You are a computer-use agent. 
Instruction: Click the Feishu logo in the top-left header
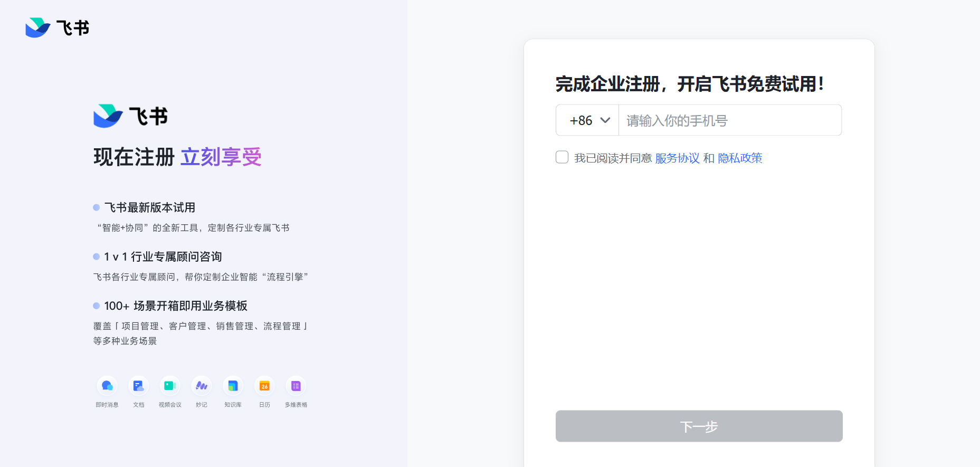click(x=58, y=27)
